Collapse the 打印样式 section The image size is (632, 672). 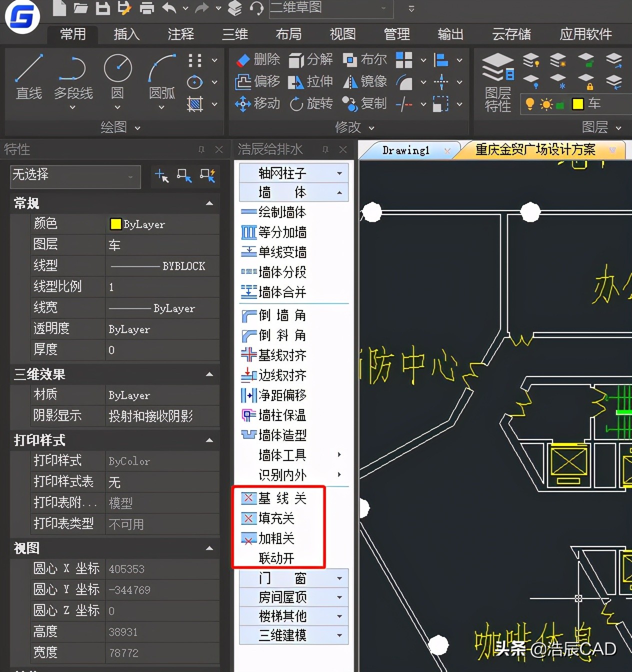pos(209,440)
